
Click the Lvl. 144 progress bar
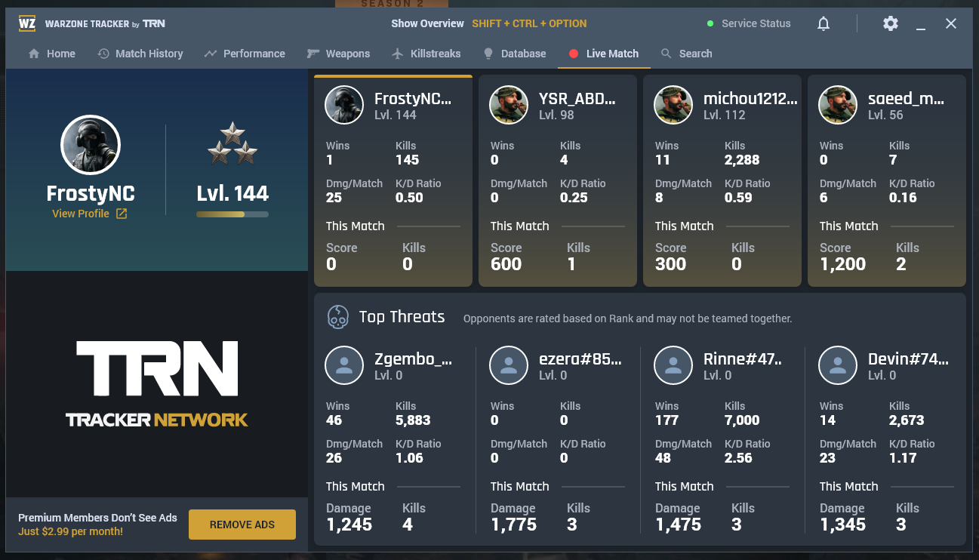pos(232,214)
